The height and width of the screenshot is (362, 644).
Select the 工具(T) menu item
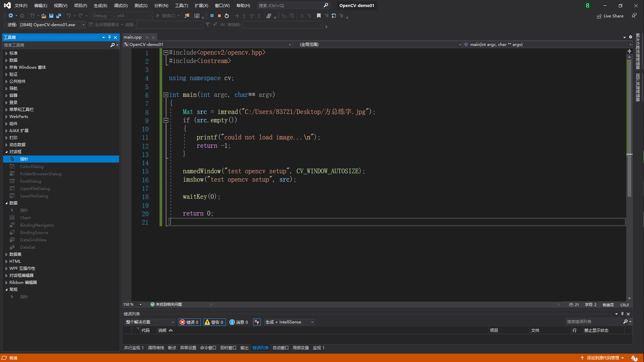[181, 5]
